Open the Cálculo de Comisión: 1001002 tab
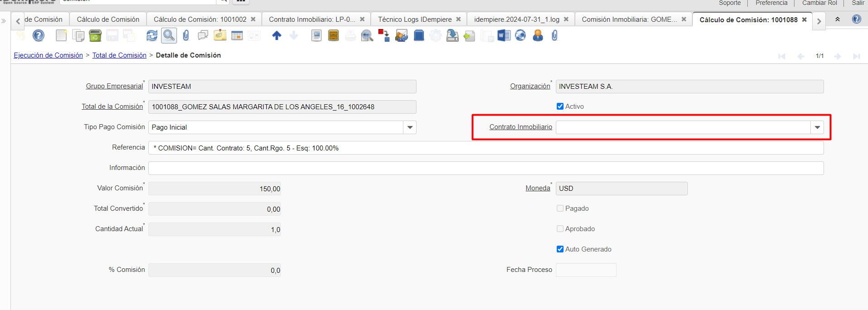The image size is (868, 310). pos(200,19)
